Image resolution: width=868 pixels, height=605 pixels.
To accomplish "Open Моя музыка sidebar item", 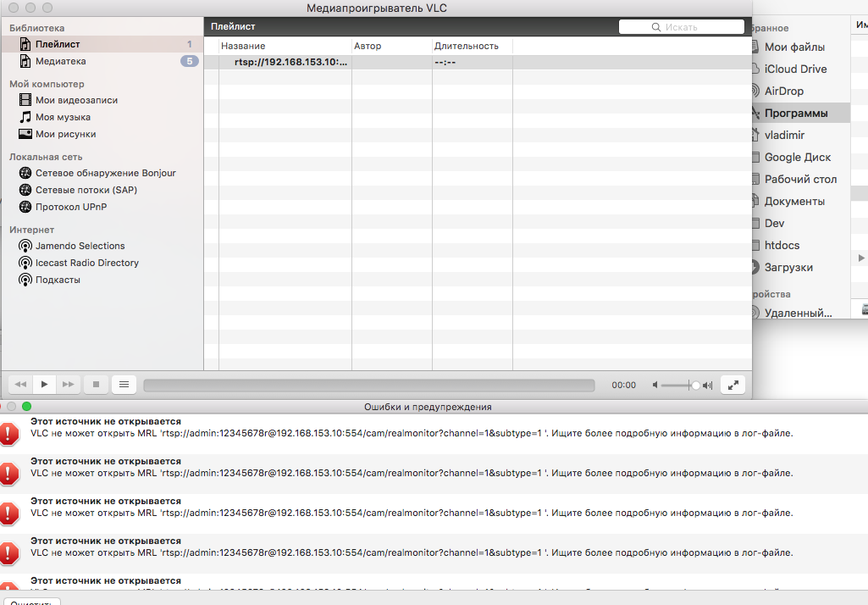I will 63,117.
